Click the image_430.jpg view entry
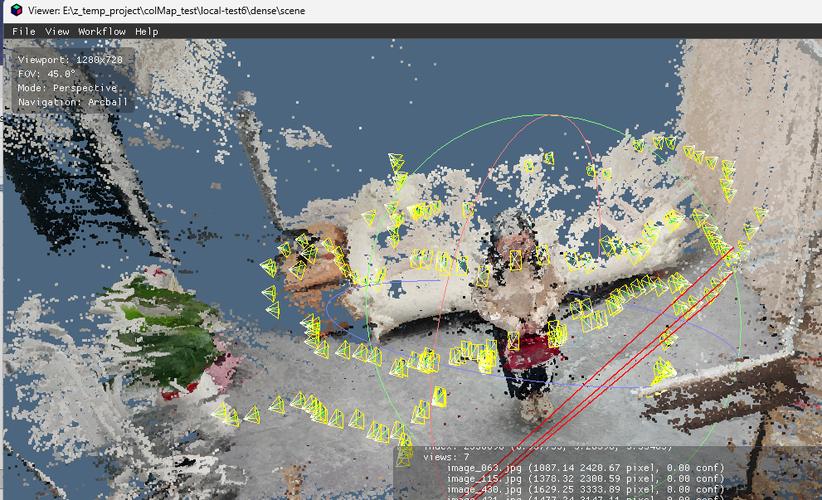 (585, 490)
